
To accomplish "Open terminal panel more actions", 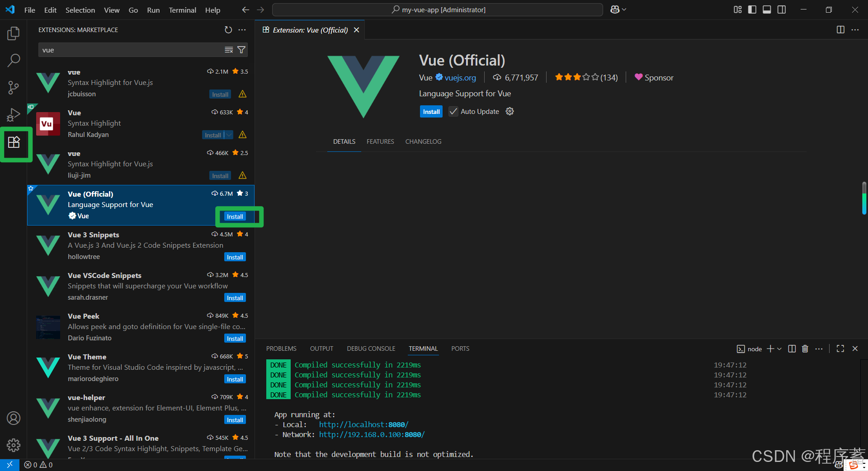I will tap(819, 349).
